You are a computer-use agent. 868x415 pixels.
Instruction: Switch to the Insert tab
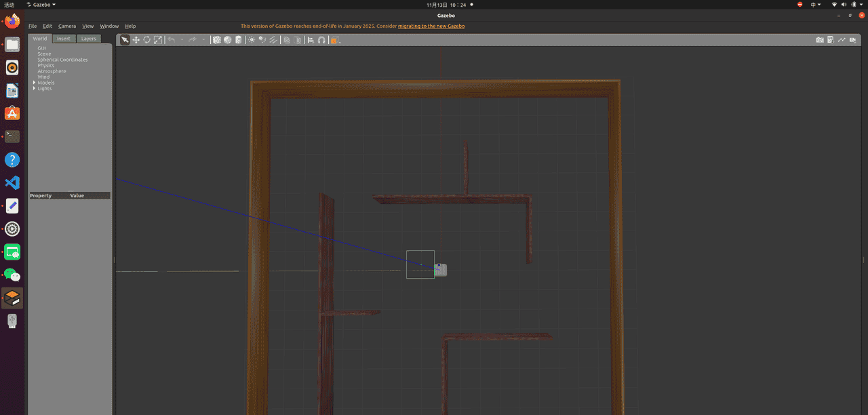tap(63, 39)
